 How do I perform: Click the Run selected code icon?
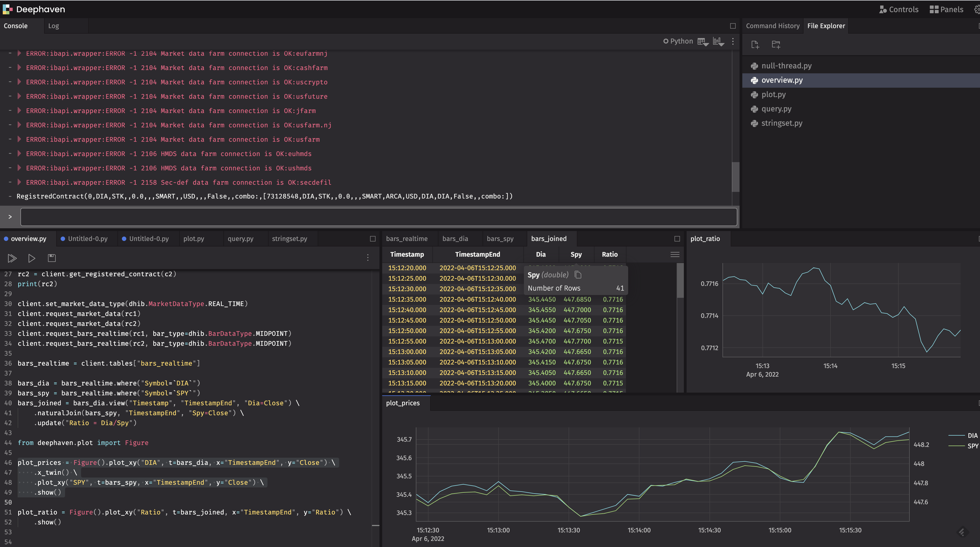[32, 258]
